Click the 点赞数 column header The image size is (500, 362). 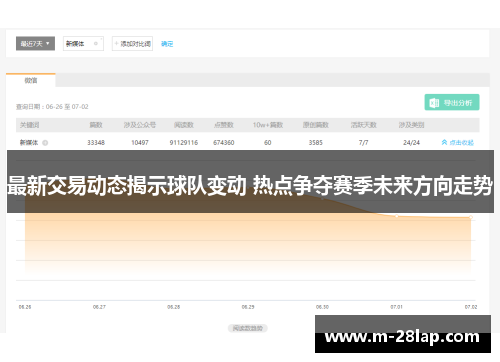pos(224,125)
